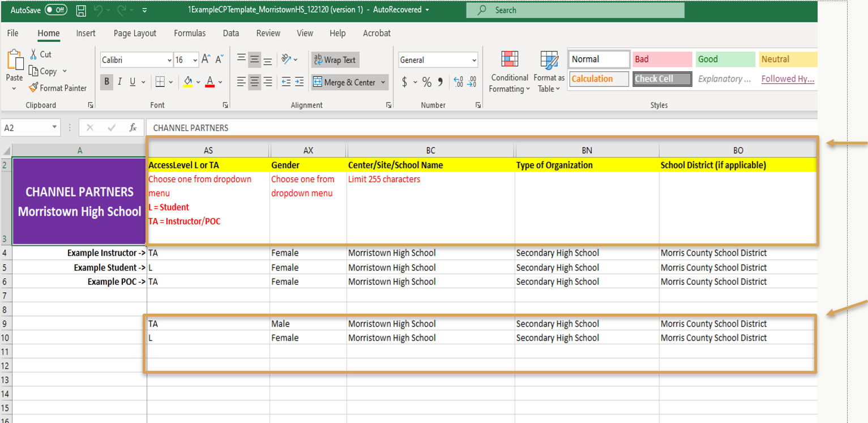Toggle Wrap Text for the cell
868x423 pixels.
coord(335,60)
